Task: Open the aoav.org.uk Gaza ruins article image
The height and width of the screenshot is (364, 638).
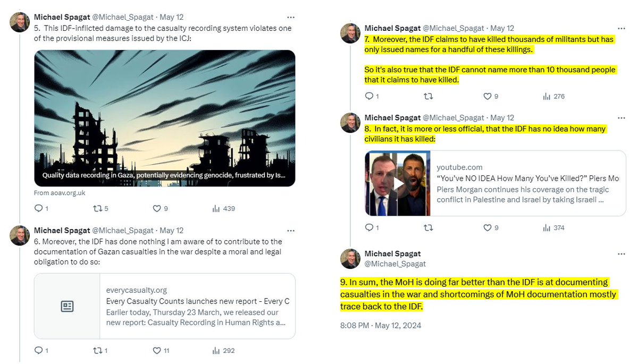Action: 164,118
